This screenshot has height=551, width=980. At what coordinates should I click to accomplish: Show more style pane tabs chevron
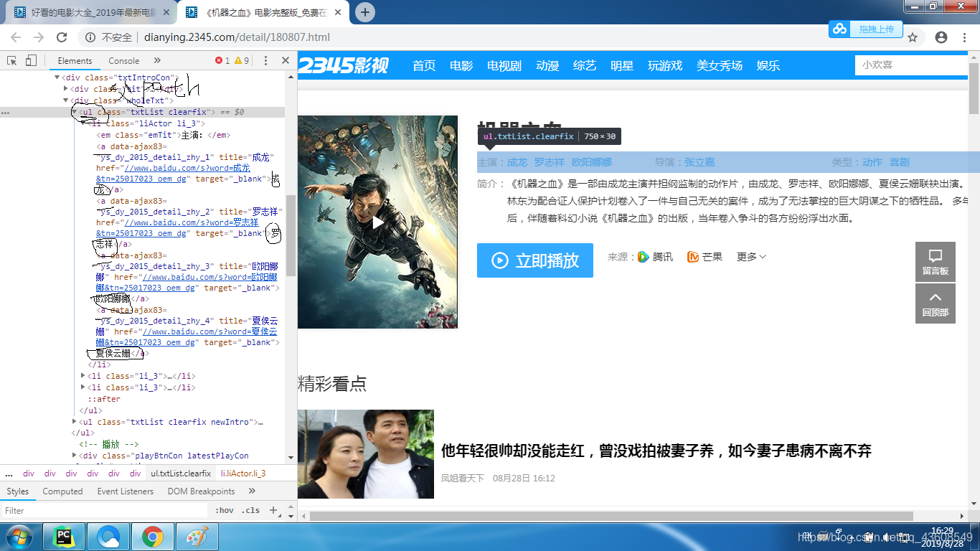[252, 491]
